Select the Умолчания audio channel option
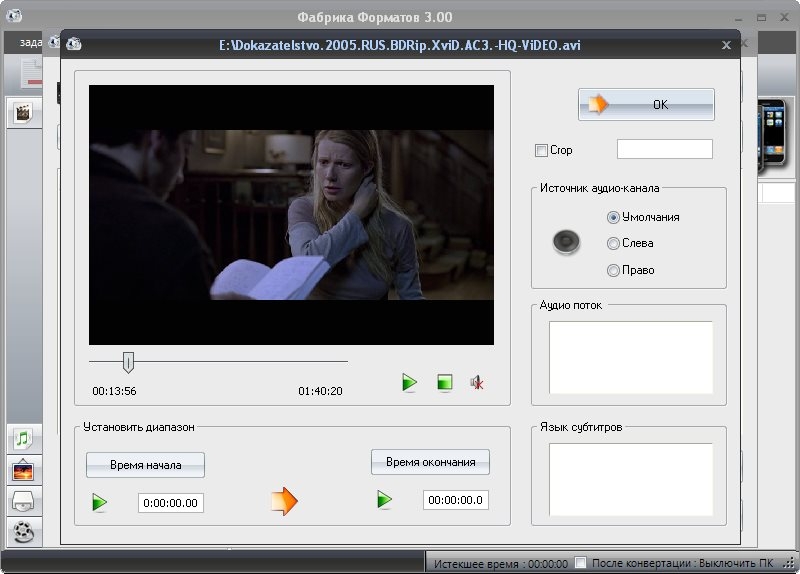This screenshot has height=574, width=800. [613, 217]
